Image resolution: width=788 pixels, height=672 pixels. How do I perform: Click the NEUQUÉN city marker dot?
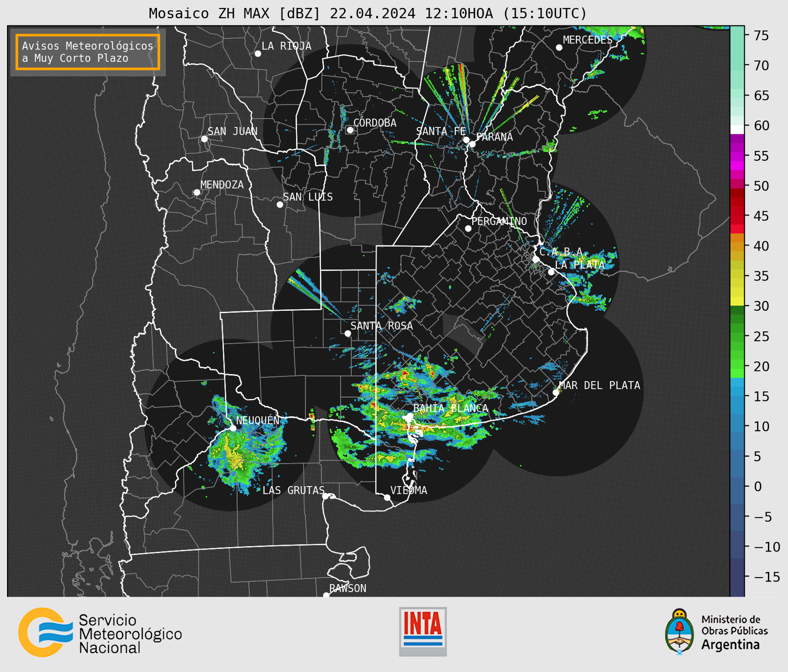233,428
